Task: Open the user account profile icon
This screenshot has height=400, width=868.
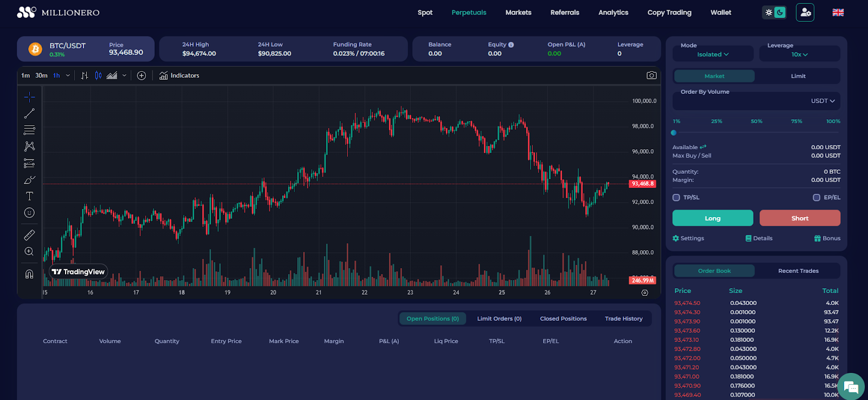Action: tap(805, 12)
